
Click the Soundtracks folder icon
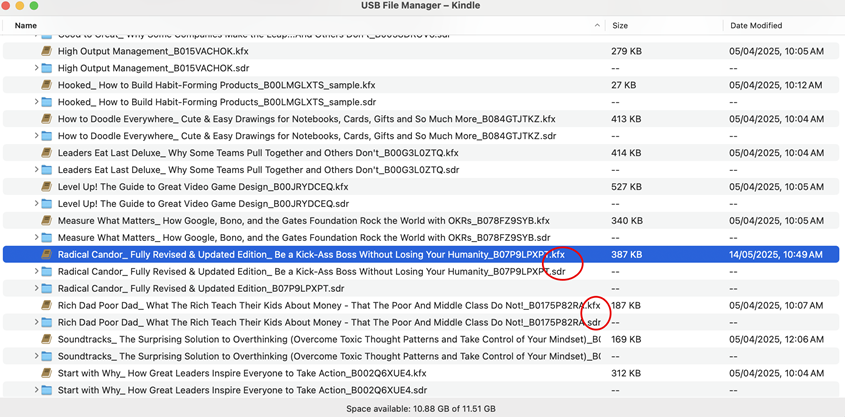click(x=46, y=356)
